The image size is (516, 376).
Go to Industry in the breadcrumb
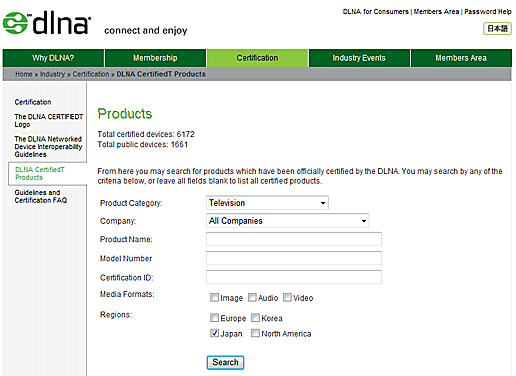point(52,74)
